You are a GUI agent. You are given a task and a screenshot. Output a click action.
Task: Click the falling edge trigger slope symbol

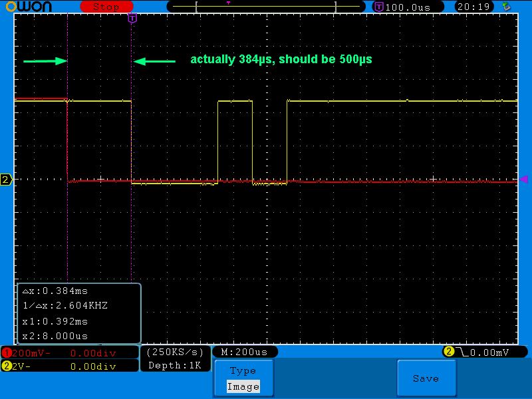tap(462, 352)
